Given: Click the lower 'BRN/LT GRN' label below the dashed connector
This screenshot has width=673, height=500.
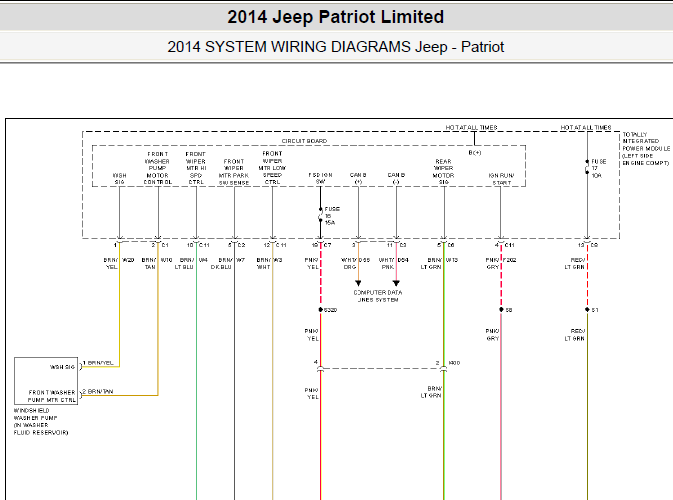Looking at the screenshot, I should [x=431, y=392].
